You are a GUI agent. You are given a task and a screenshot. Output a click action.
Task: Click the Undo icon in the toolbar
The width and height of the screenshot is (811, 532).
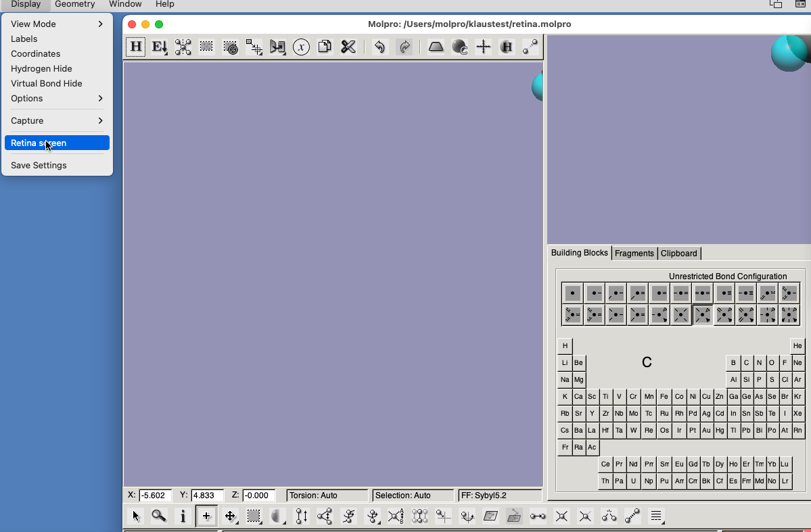pos(379,47)
